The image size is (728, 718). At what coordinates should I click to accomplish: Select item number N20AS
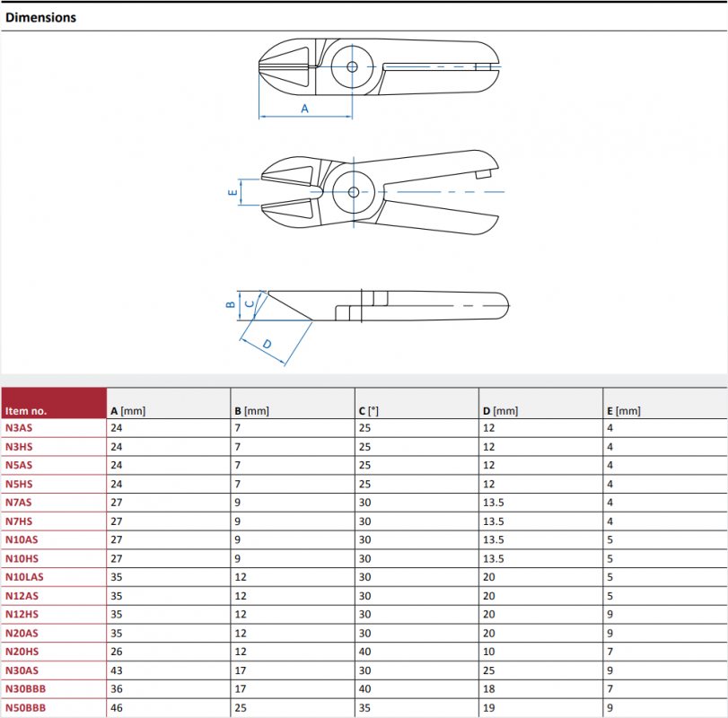click(x=22, y=633)
